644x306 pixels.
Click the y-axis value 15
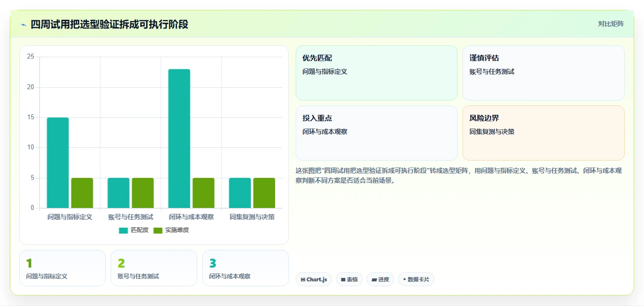pyautogui.click(x=31, y=117)
